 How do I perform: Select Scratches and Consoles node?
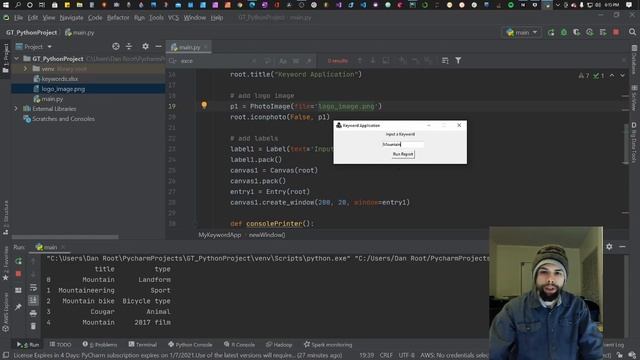pos(63,119)
